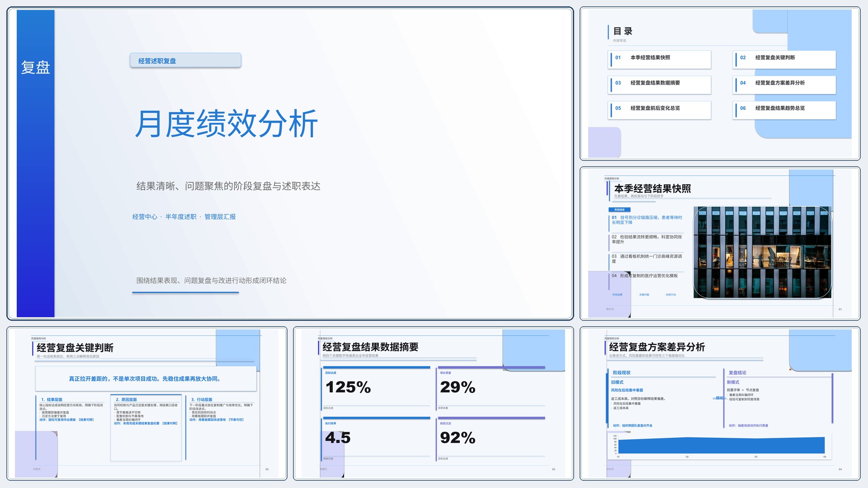Select the 复盘 label in blue sidebar
This screenshot has height=488, width=868.
[35, 67]
